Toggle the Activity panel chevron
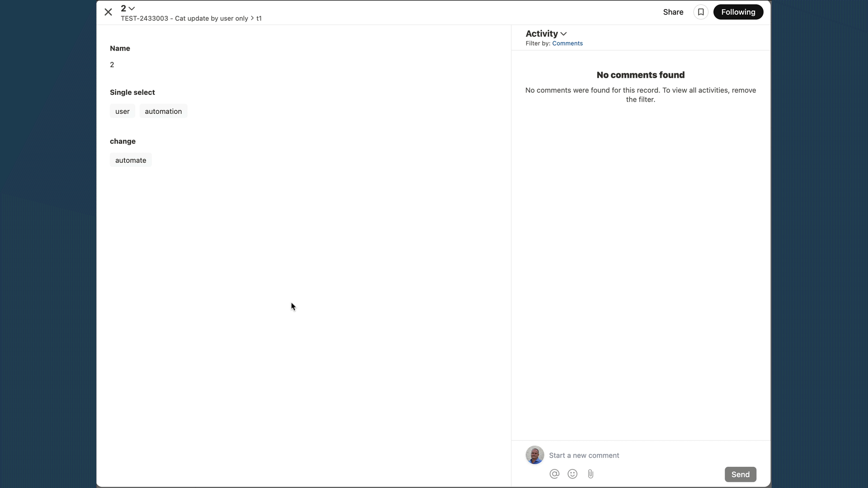The width and height of the screenshot is (868, 488). click(563, 33)
